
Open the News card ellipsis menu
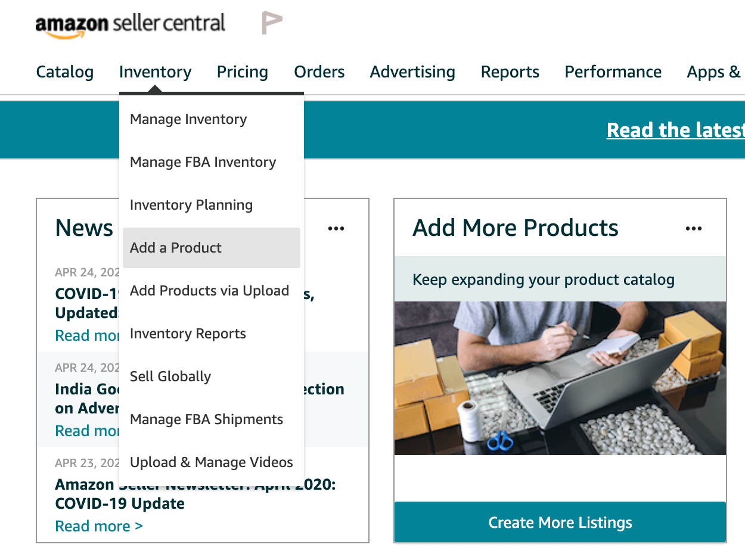pos(336,228)
